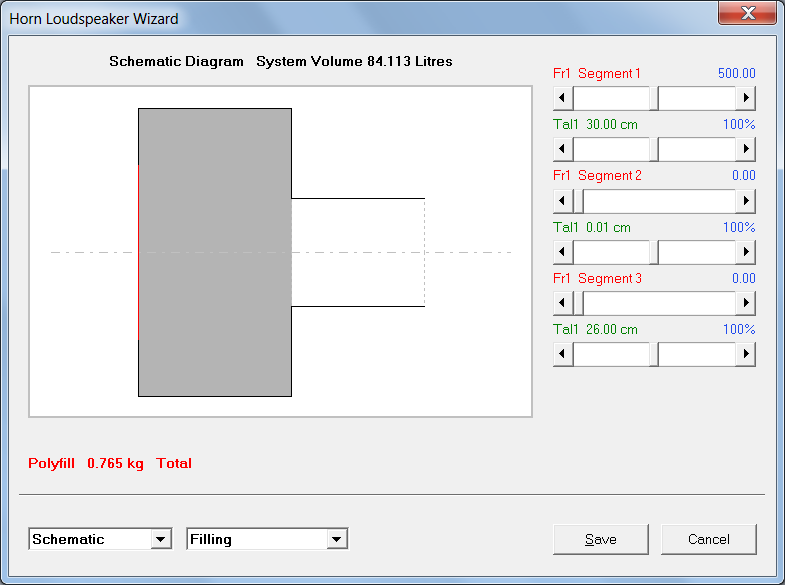Image resolution: width=785 pixels, height=585 pixels.
Task: Click the Fr1 Segment 2 slider thumb
Action: [578, 201]
